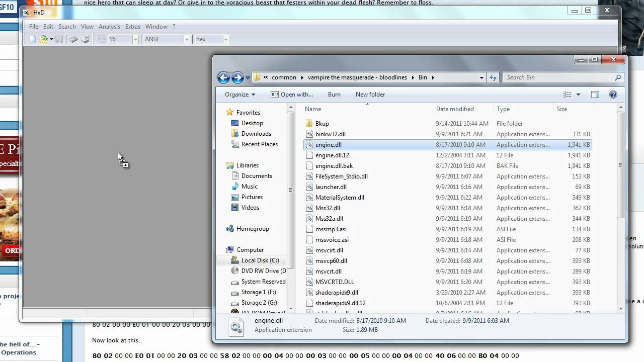The image size is (644, 362).
Task: Open Recent Places in the navigation pane
Action: pos(259,144)
